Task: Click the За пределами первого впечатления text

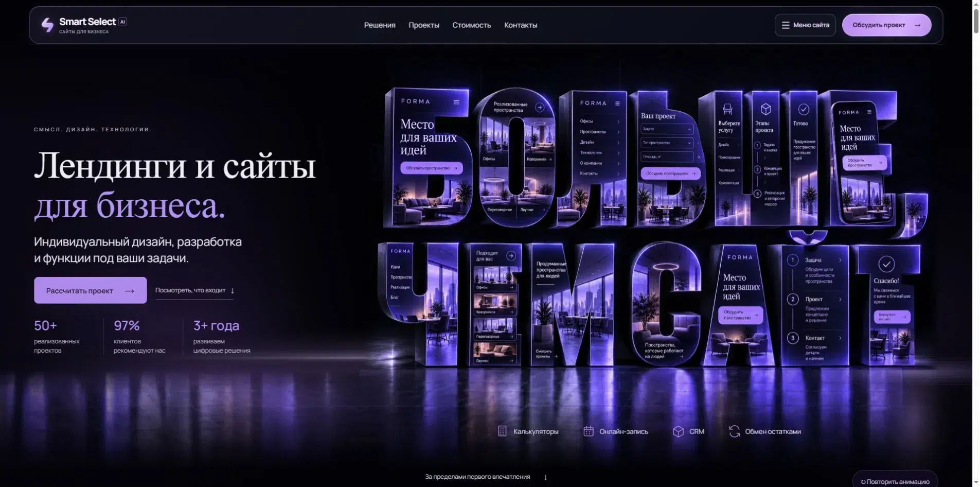Action: pos(477,477)
